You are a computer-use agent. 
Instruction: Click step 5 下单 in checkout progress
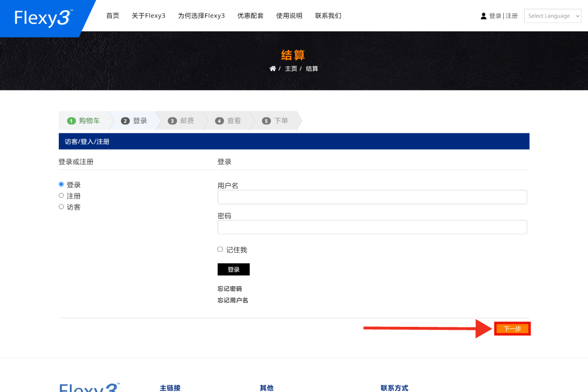pyautogui.click(x=275, y=121)
